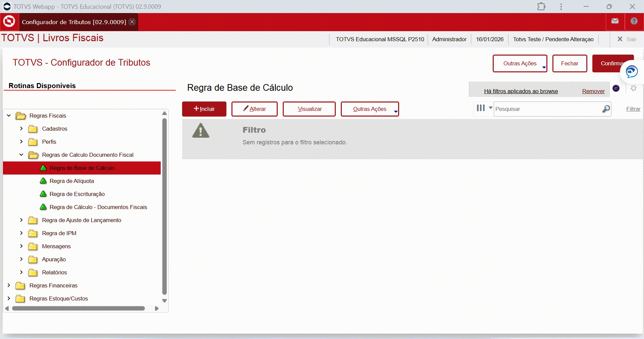Open the browser three-dot menu
Image resolution: width=644 pixels, height=339 pixels.
pos(561,6)
